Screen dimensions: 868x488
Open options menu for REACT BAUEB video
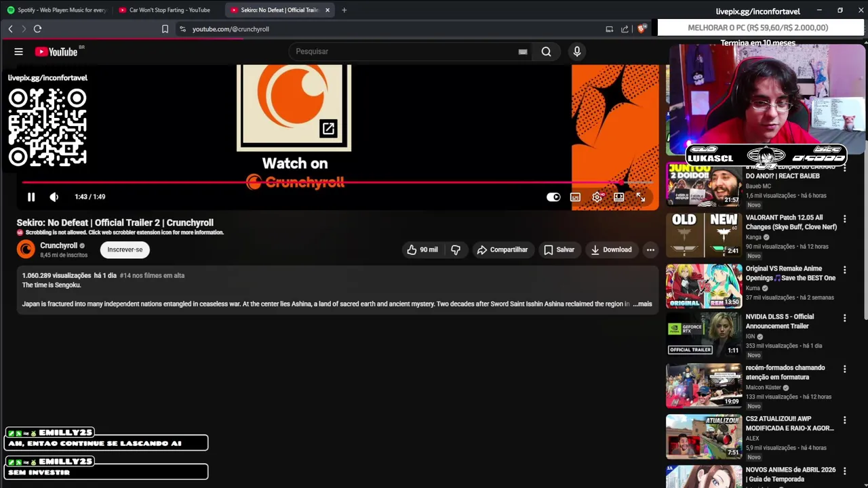pos(844,168)
